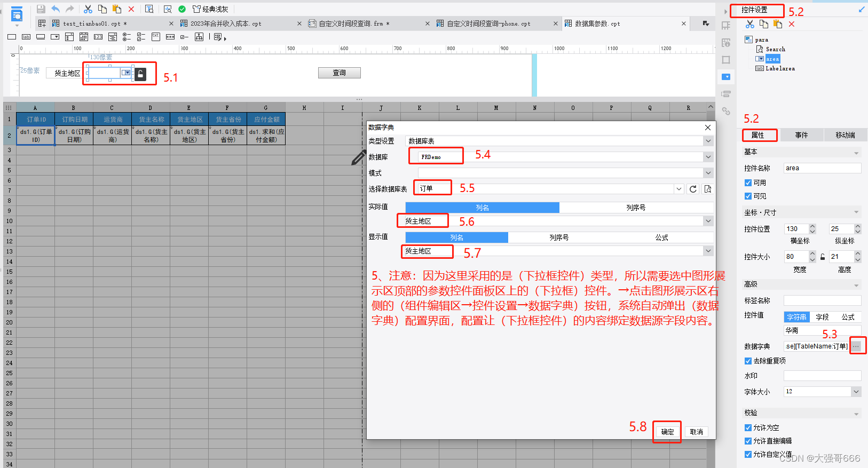Collapse the 校验 section
The width and height of the screenshot is (868, 468).
(x=856, y=414)
